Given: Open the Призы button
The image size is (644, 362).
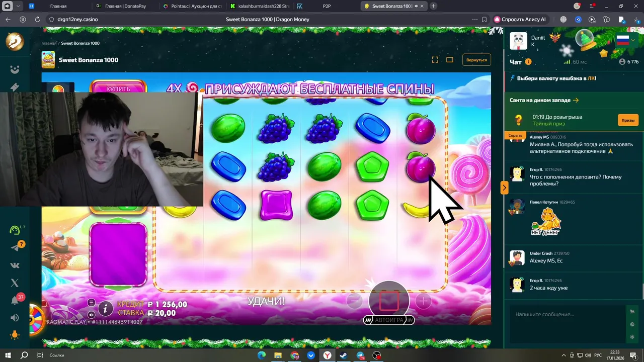Looking at the screenshot, I should point(628,120).
